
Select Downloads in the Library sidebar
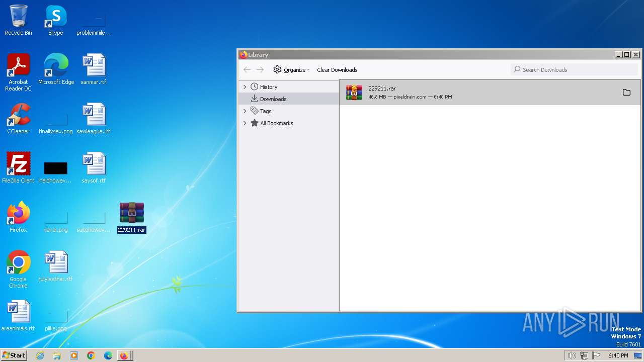pyautogui.click(x=289, y=99)
